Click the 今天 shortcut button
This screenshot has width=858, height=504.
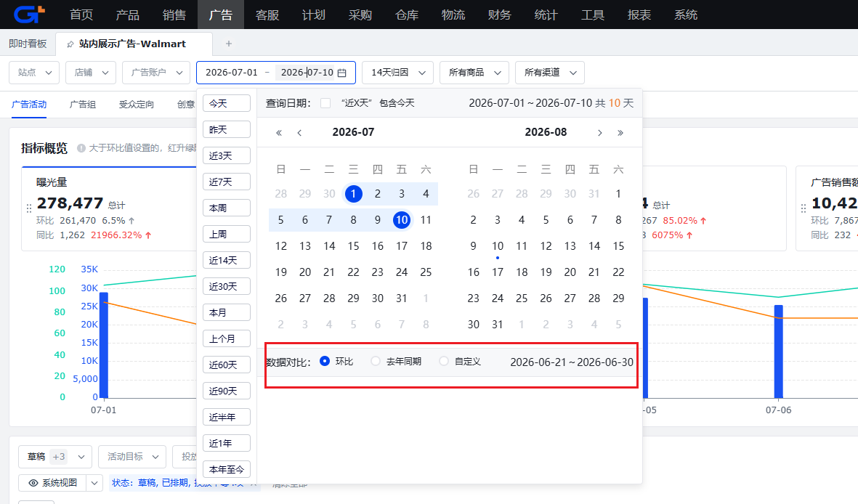pos(227,103)
